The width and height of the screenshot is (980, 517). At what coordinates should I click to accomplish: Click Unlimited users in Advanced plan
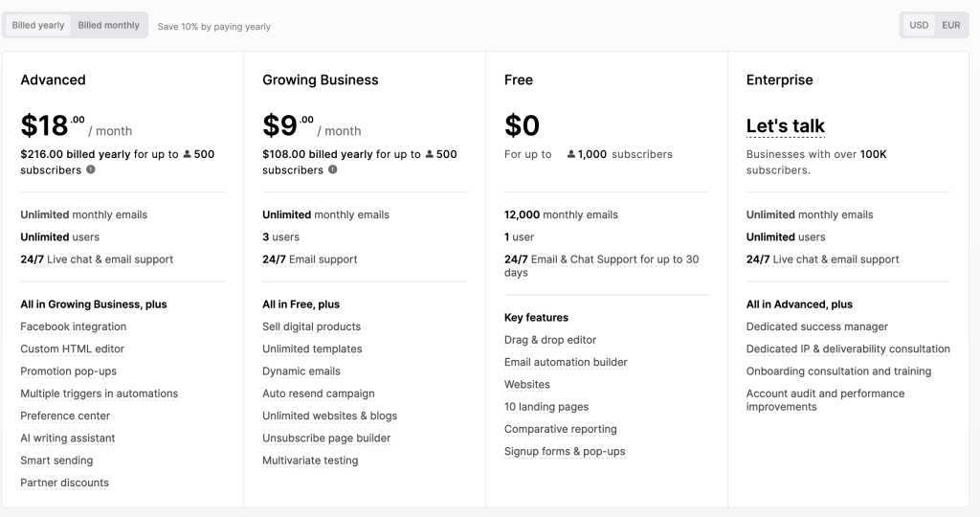pyautogui.click(x=60, y=236)
